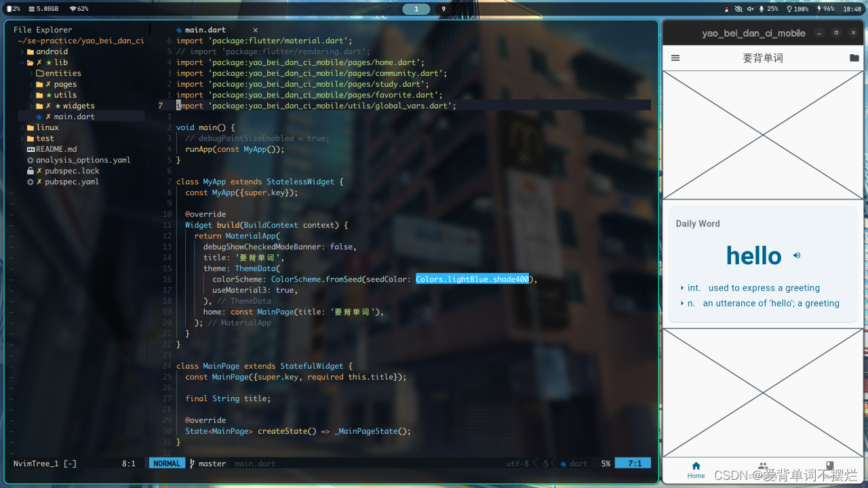Open pubspec.yaml in the file tree
The height and width of the screenshot is (488, 868).
coord(72,182)
